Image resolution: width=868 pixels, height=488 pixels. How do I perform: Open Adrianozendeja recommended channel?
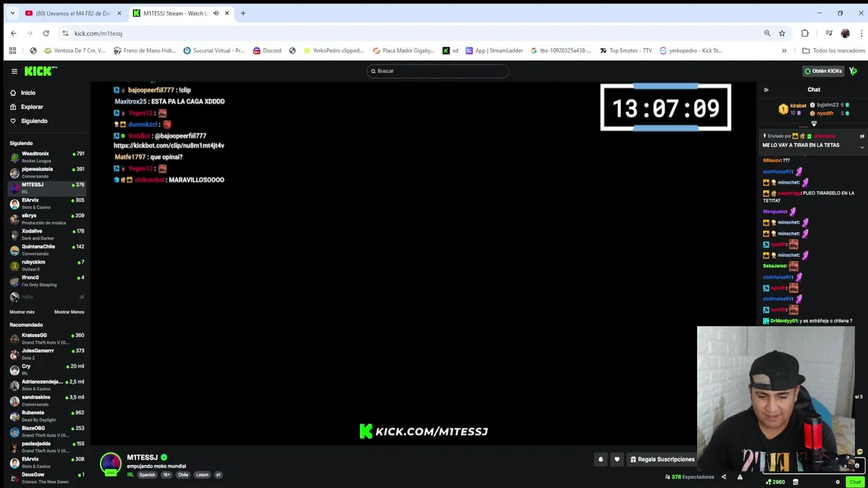[x=47, y=385]
